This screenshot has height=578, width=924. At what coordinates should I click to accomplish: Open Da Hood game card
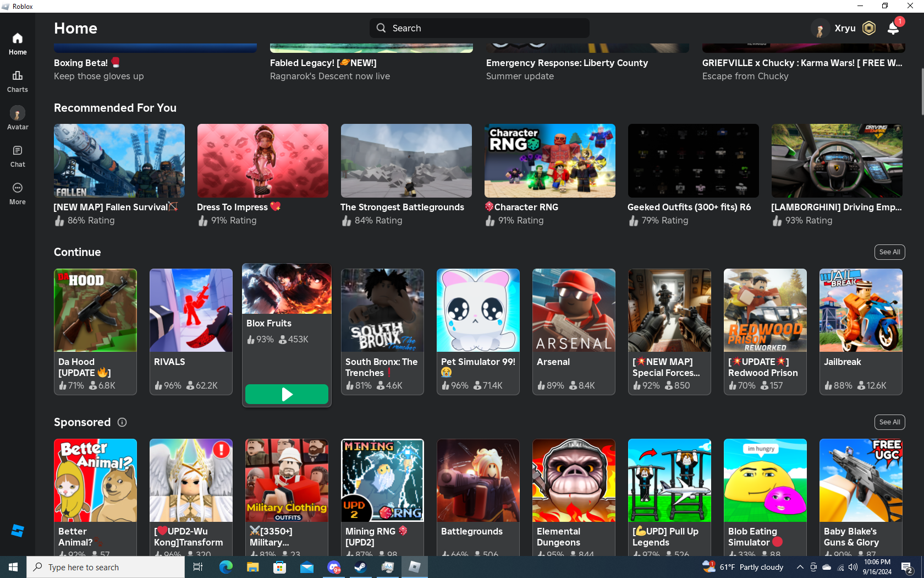tap(95, 331)
